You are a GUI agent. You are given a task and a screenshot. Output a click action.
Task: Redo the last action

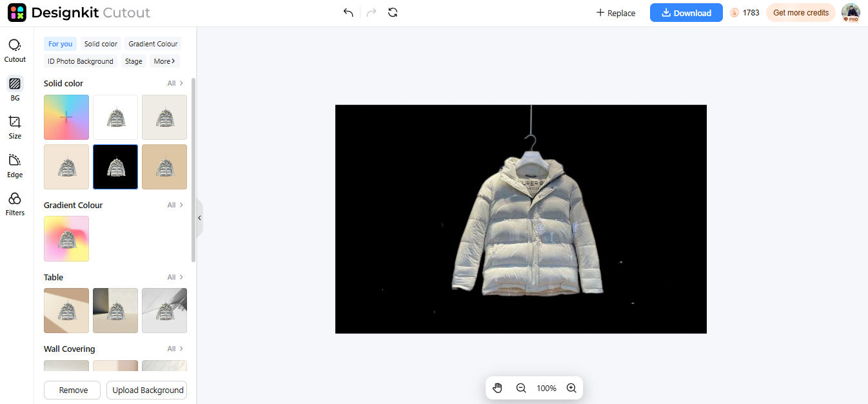coord(371,13)
